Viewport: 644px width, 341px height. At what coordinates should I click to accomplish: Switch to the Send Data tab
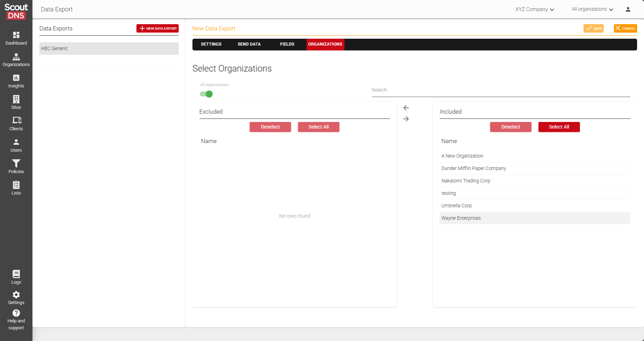pos(249,44)
